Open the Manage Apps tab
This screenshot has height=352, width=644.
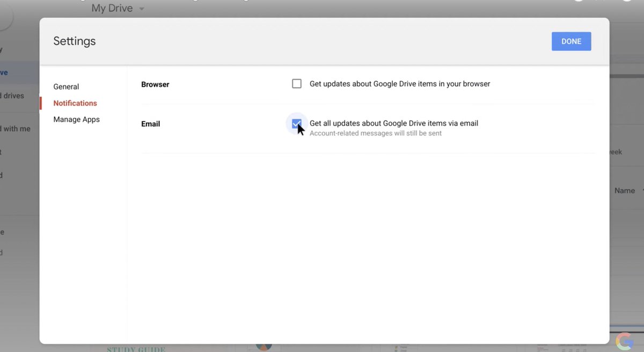pyautogui.click(x=76, y=119)
